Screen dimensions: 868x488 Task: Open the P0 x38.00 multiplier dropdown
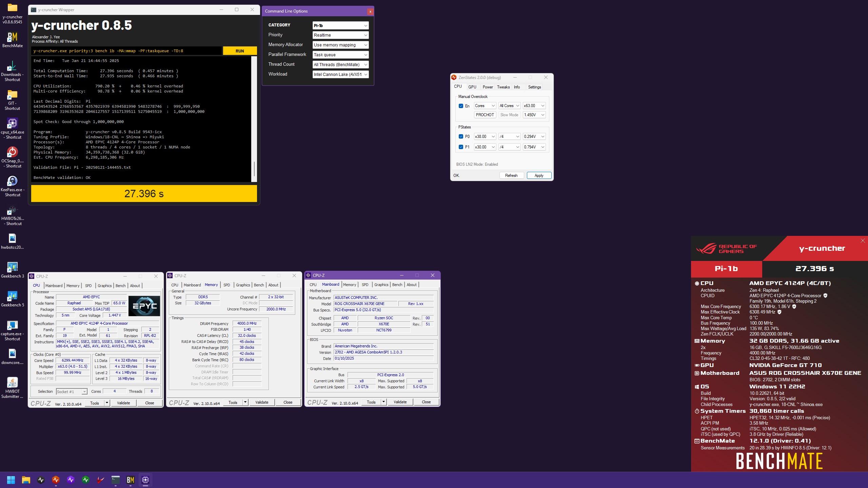[485, 137]
